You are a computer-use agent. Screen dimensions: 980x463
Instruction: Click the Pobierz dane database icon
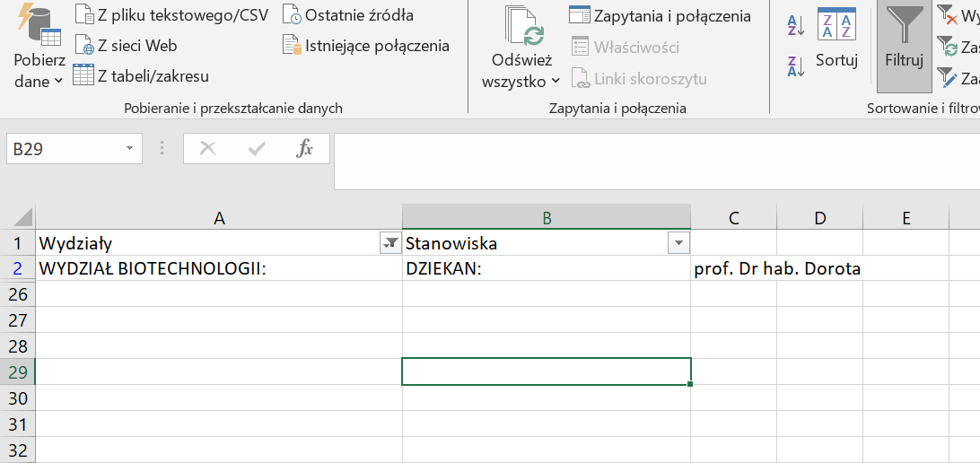(39, 25)
